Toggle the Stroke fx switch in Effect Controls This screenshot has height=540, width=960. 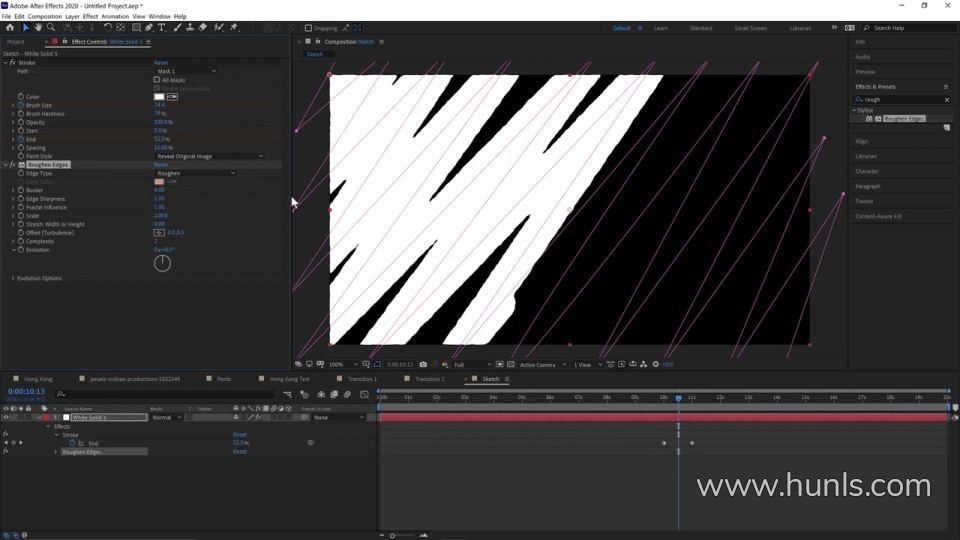pyautogui.click(x=13, y=62)
